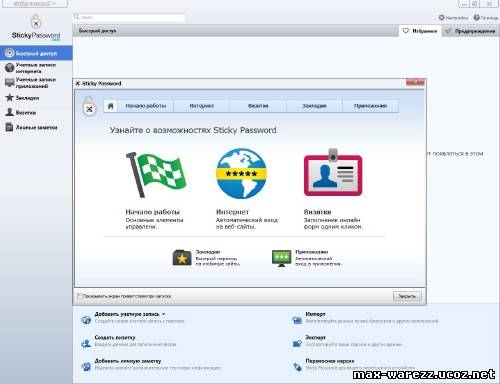Screen dimensions: 500x384
Task: Click the Экспорт link
Action: click(x=315, y=337)
